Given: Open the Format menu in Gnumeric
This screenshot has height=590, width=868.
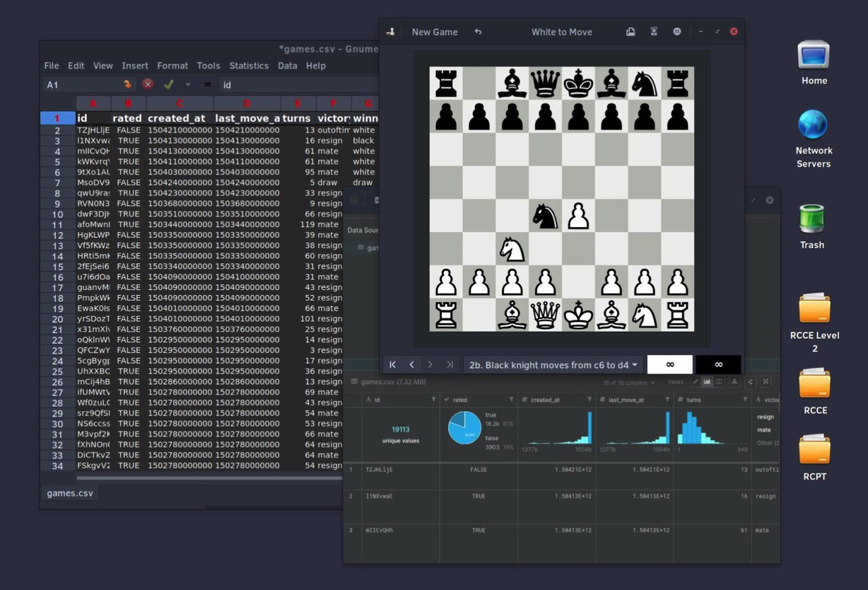Looking at the screenshot, I should point(172,66).
